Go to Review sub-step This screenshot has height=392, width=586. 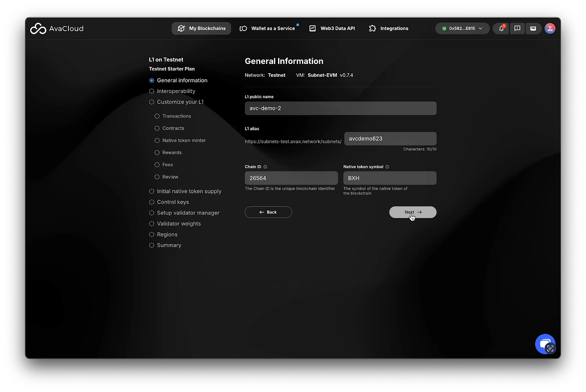[166, 177]
